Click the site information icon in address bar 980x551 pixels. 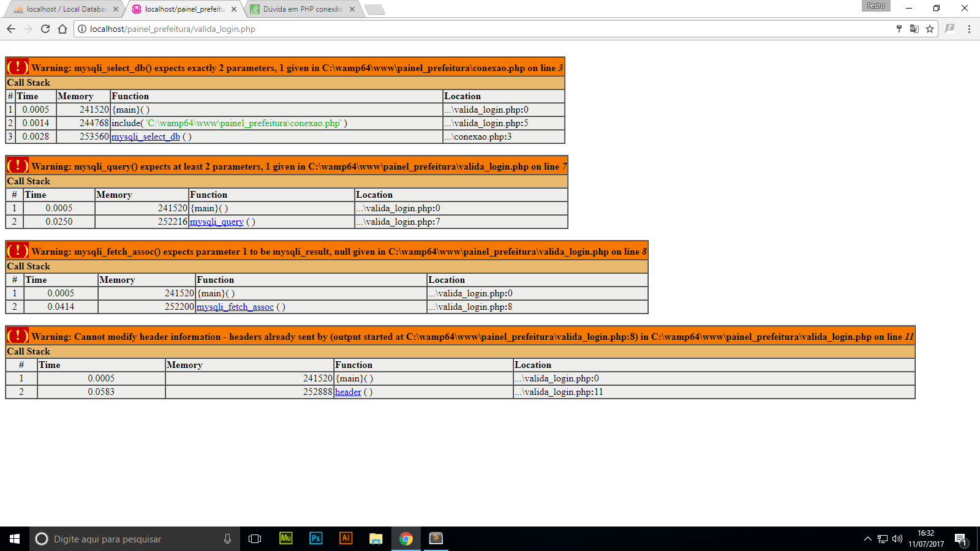82,29
